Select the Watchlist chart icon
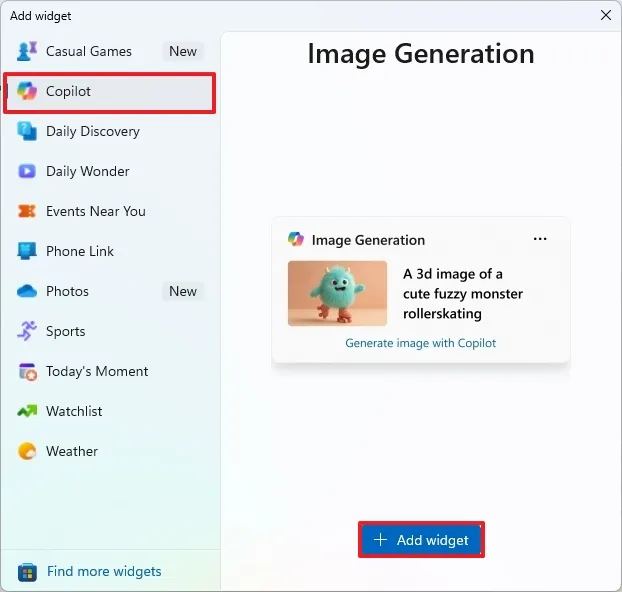 click(x=27, y=411)
